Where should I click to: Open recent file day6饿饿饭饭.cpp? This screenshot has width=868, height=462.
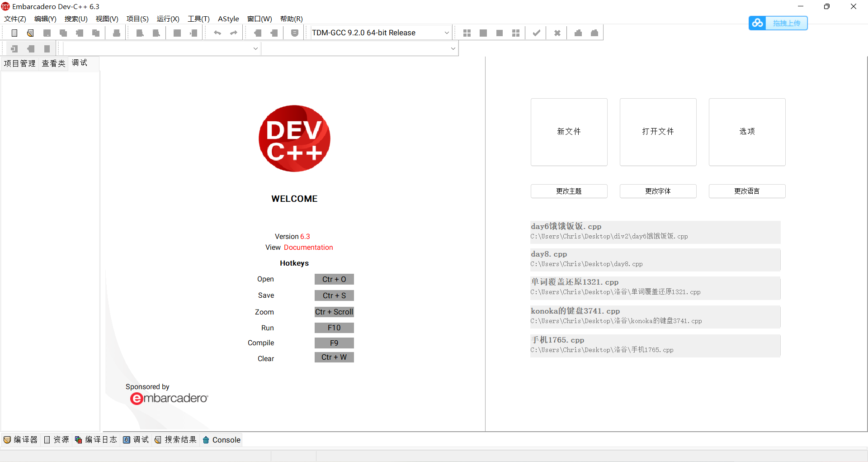pos(655,232)
